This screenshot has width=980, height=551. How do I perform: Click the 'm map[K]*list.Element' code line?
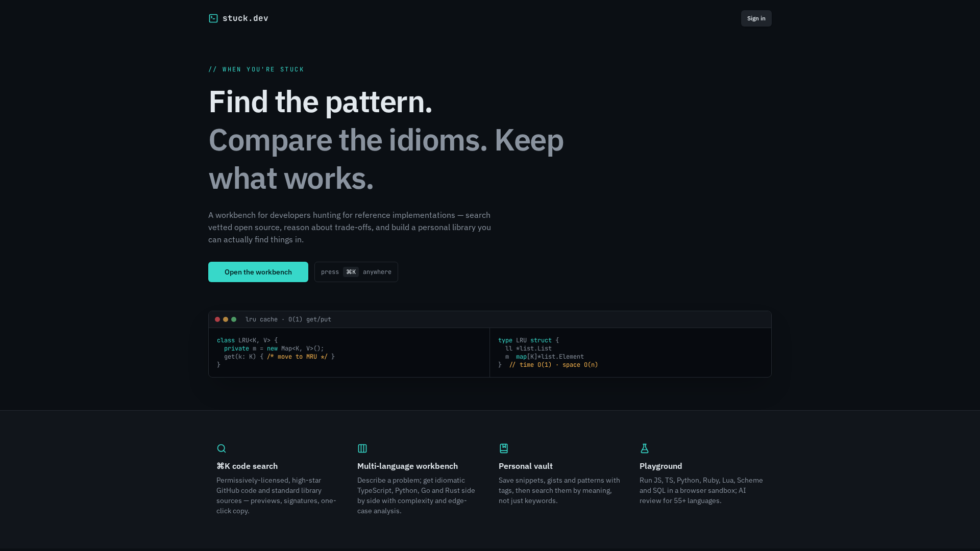[x=545, y=357]
